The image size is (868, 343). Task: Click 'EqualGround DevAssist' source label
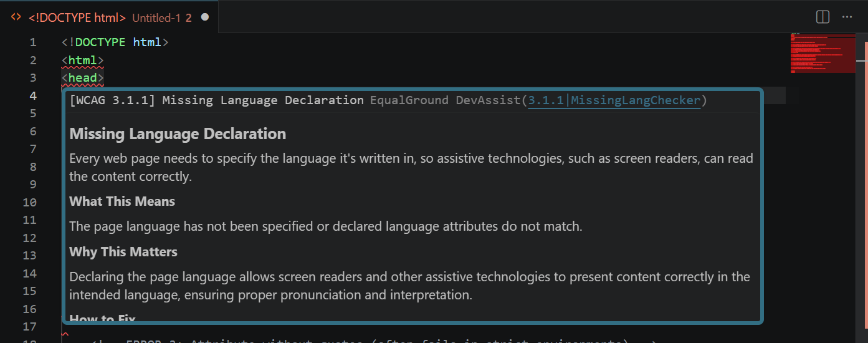click(446, 100)
